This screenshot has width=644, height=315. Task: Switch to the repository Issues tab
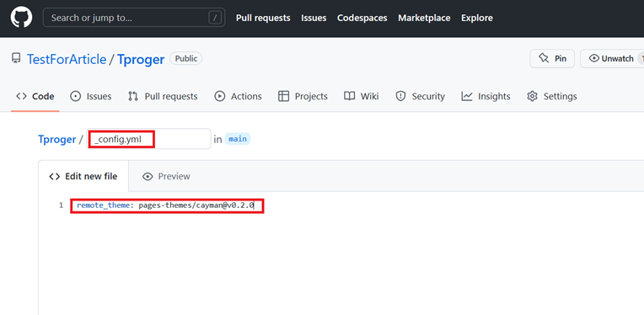pos(91,96)
